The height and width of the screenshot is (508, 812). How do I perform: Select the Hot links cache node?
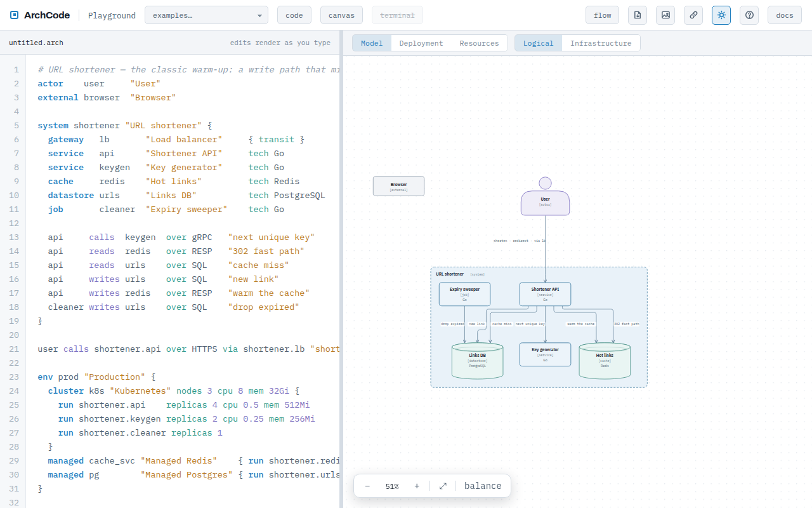[605, 361]
